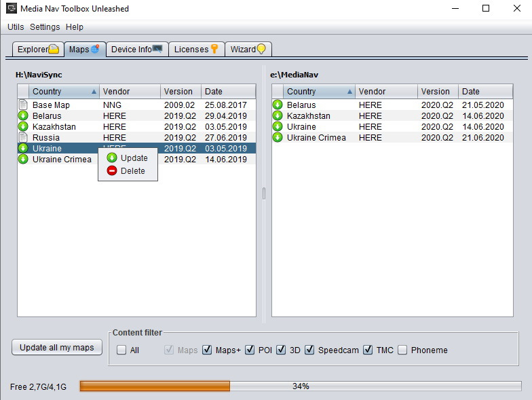Click the 34% storage usage progress bar
Image resolution: width=532 pixels, height=400 pixels.
tap(301, 386)
